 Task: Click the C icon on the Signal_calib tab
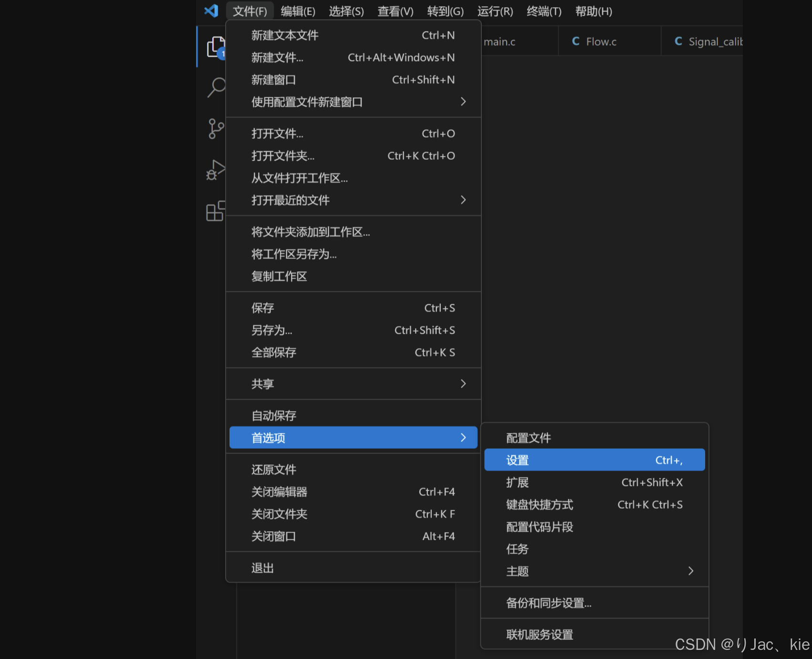pos(678,41)
